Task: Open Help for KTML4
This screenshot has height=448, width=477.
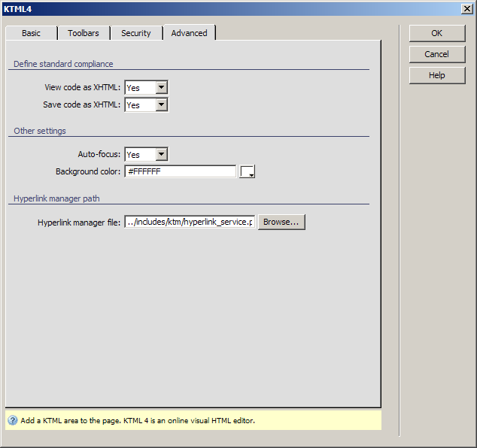Action: [437, 75]
